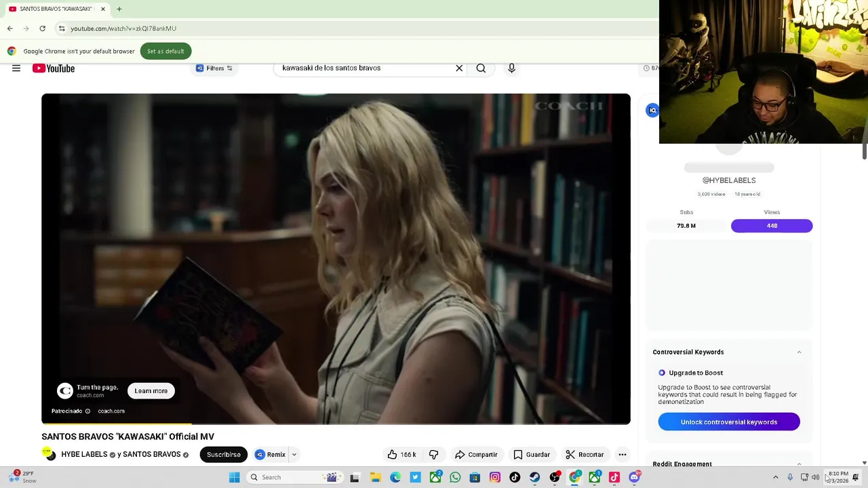The width and height of the screenshot is (868, 488).
Task: Click the magnifier search button
Action: [481, 68]
